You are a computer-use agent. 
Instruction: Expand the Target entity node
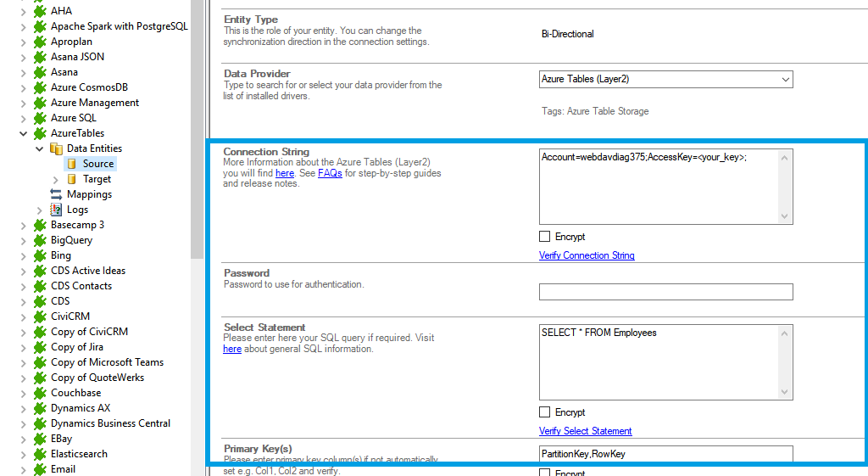click(56, 179)
